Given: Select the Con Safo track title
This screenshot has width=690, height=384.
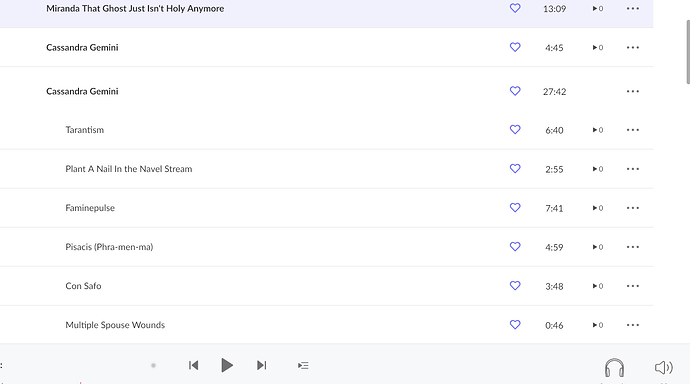Looking at the screenshot, I should tap(83, 286).
